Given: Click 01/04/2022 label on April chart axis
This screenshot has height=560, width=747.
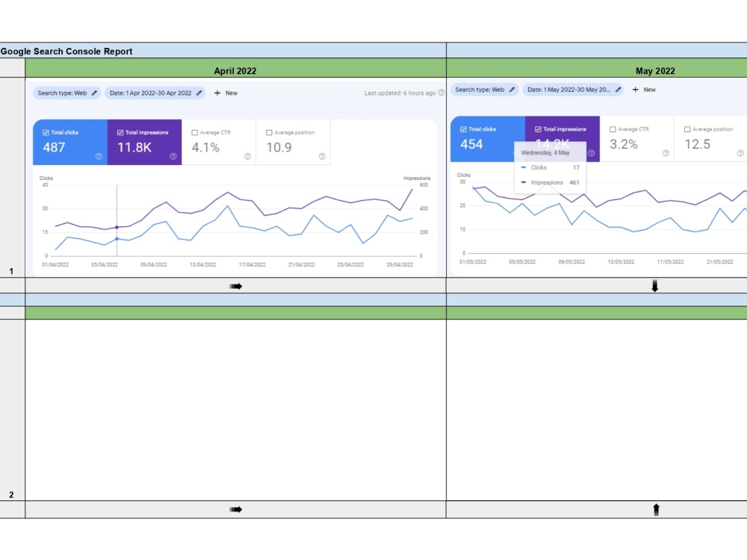Looking at the screenshot, I should coord(55,265).
